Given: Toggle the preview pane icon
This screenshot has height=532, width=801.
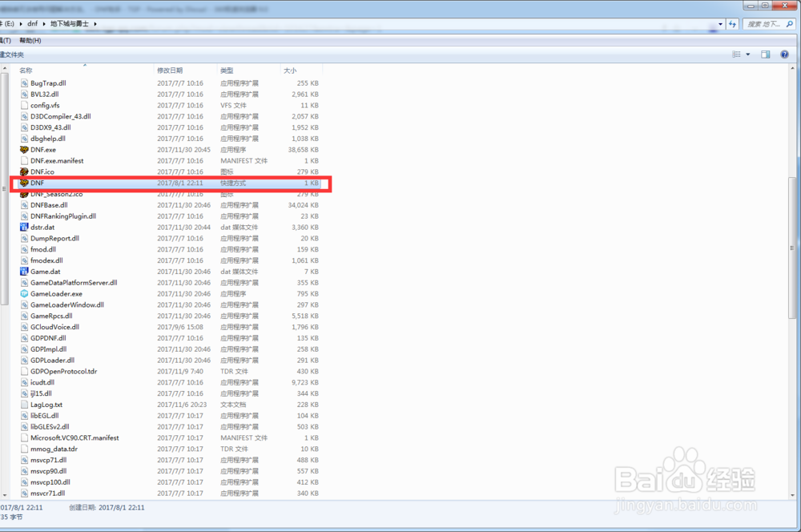Looking at the screenshot, I should click(x=765, y=54).
